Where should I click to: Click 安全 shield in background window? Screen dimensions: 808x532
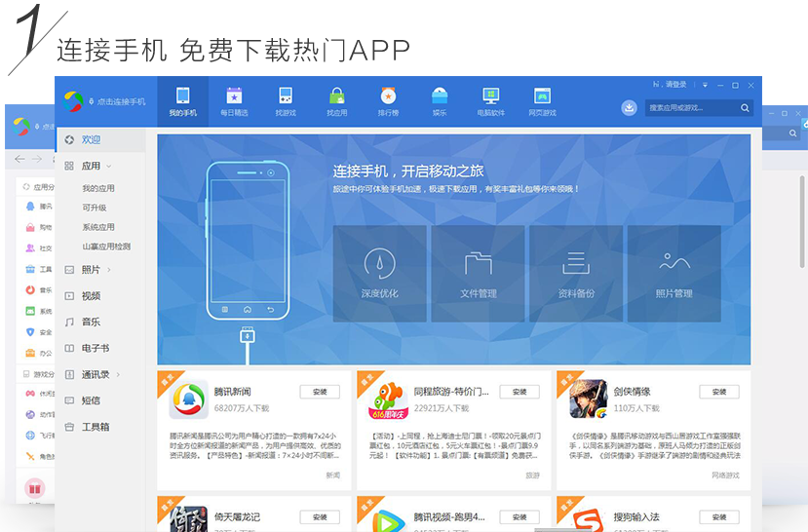click(x=30, y=332)
